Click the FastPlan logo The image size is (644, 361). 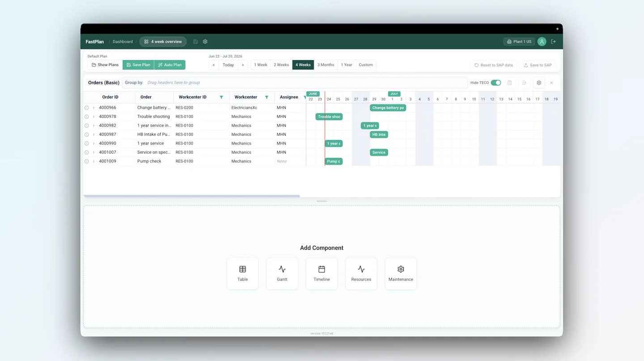[95, 42]
